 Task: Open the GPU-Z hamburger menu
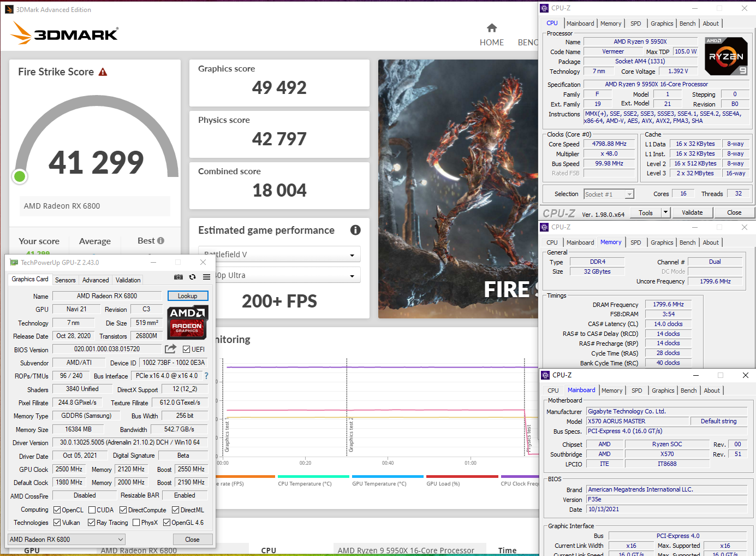(x=206, y=277)
